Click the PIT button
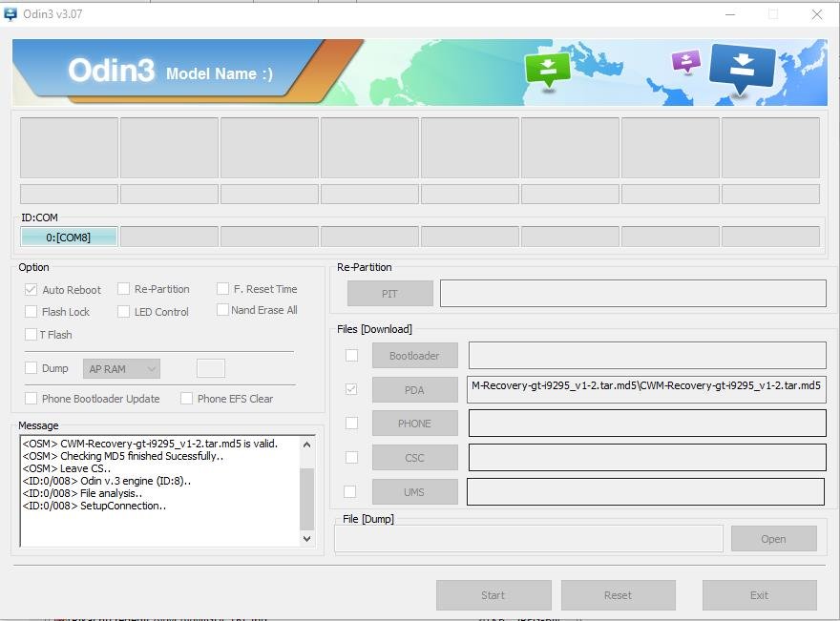This screenshot has height=621, width=840. (x=390, y=294)
